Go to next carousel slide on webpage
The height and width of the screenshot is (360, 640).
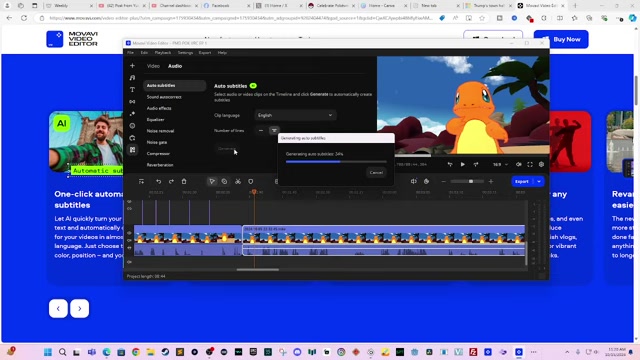(x=80, y=309)
